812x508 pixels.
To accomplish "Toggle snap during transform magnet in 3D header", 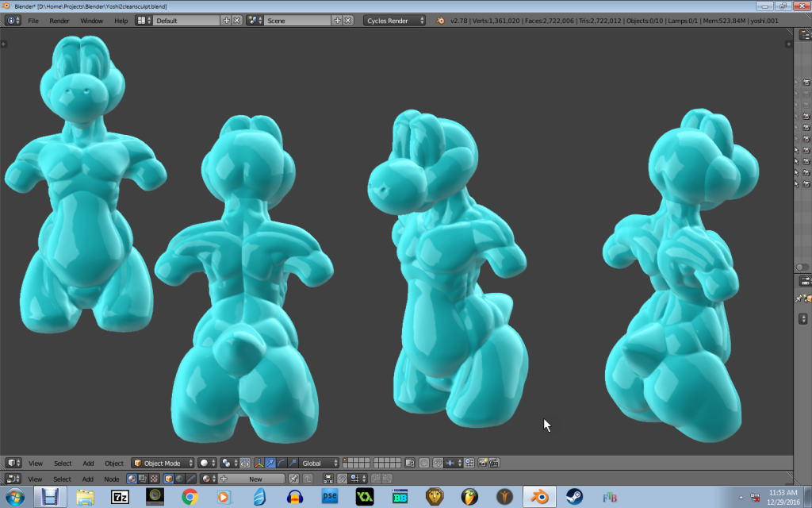I will tap(438, 463).
